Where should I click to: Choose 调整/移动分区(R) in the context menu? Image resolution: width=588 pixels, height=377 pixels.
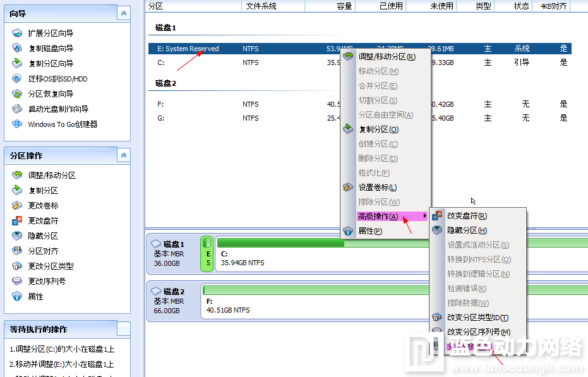click(x=387, y=57)
